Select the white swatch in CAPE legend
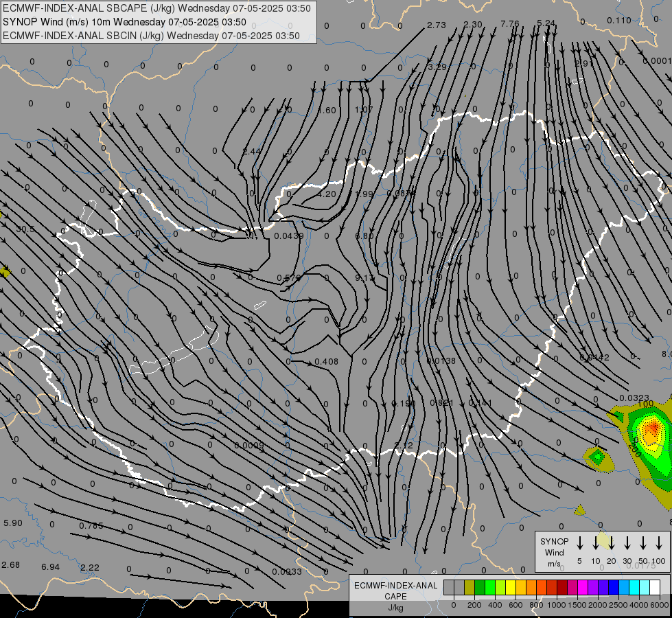 (x=654, y=587)
